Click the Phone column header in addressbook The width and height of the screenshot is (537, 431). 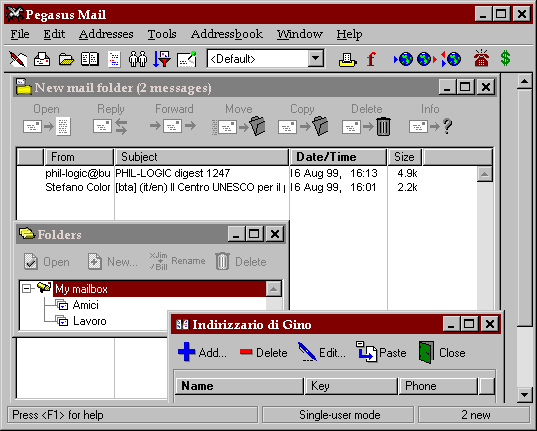438,386
